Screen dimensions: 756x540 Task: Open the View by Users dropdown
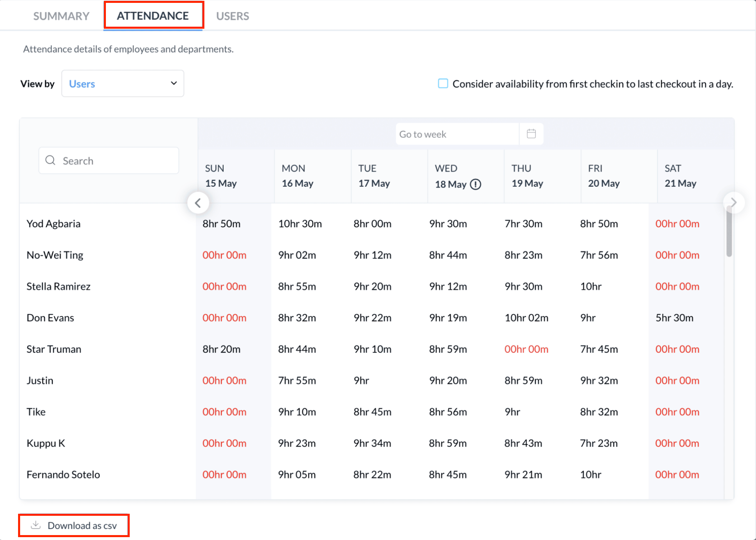coord(122,84)
